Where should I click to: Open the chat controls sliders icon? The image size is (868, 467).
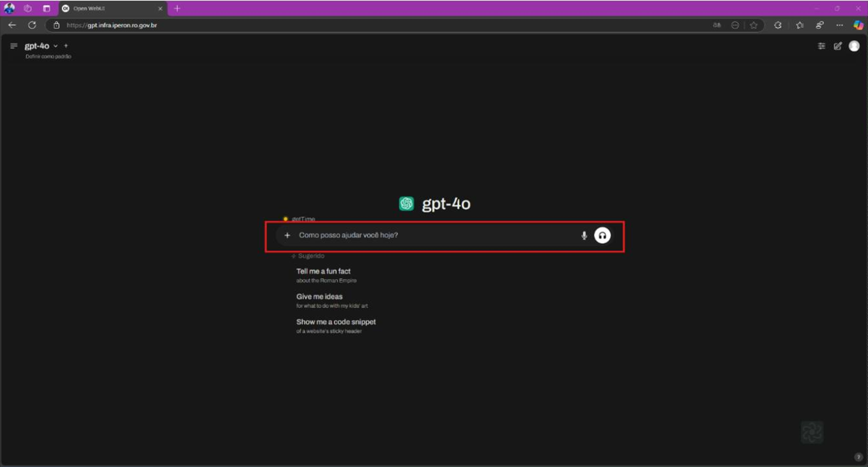coord(822,46)
